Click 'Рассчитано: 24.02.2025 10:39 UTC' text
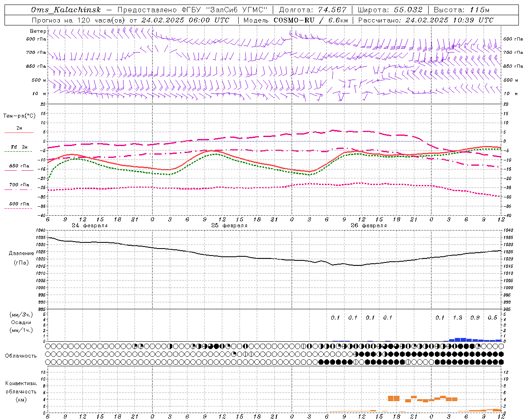The height and width of the screenshot is (420, 525). tap(426, 20)
